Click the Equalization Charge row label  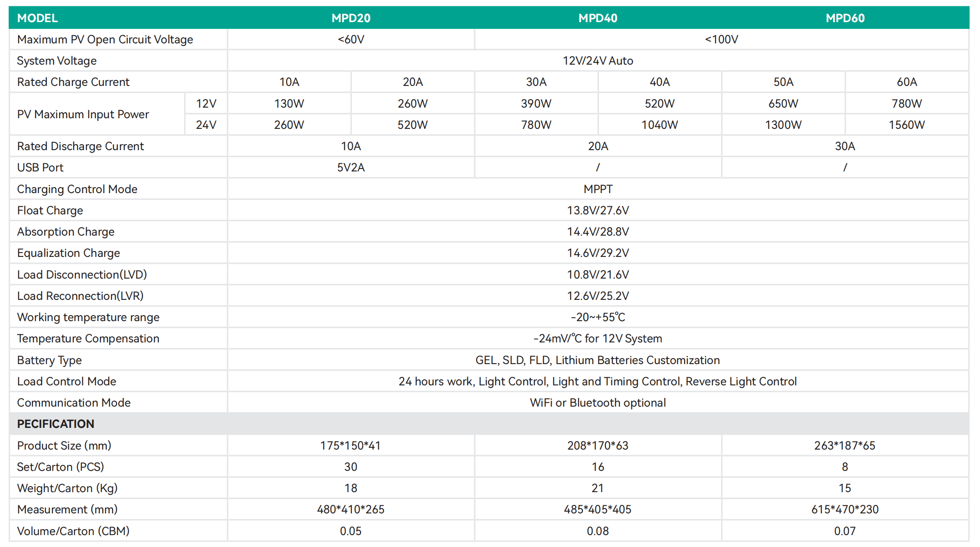68,253
